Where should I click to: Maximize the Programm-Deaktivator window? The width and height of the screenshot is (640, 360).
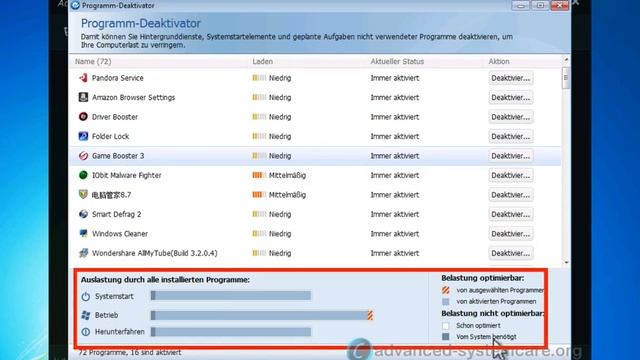(x=540, y=5)
